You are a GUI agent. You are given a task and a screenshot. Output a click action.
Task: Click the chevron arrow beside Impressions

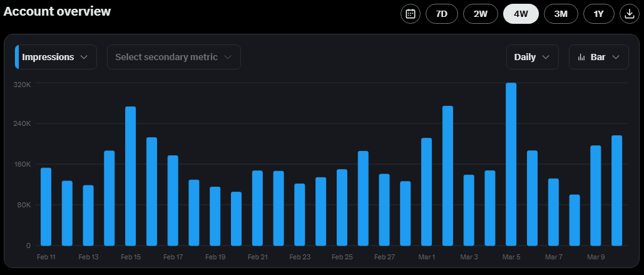pyautogui.click(x=84, y=57)
